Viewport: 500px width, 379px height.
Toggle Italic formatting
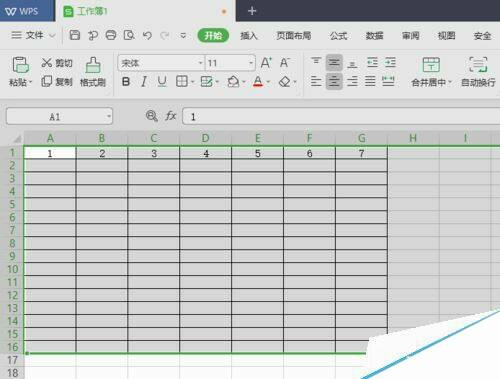pyautogui.click(x=144, y=82)
